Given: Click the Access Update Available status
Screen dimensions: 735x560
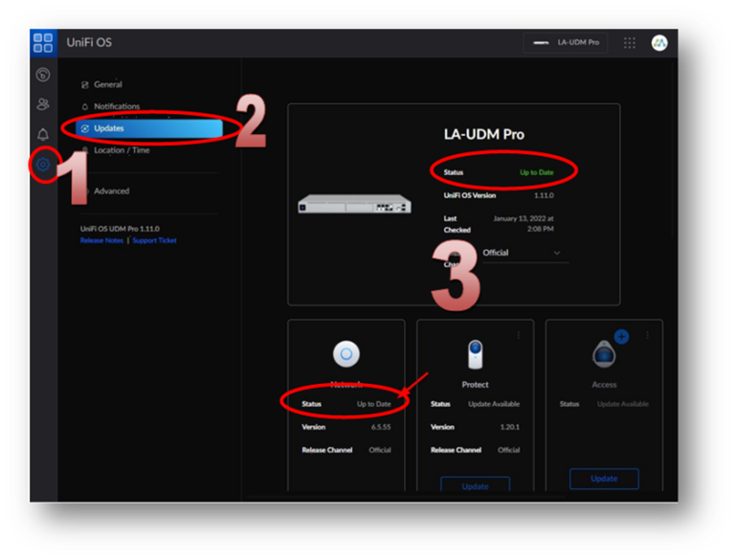Looking at the screenshot, I should point(623,404).
